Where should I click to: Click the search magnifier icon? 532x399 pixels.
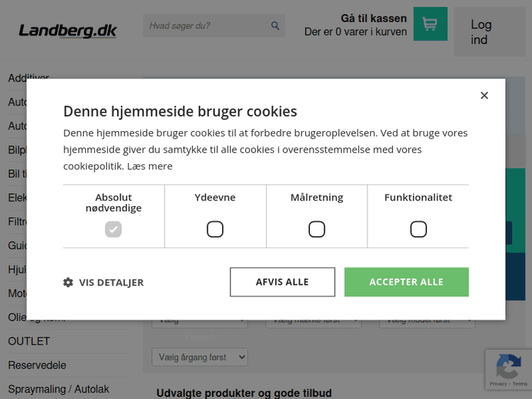coord(275,26)
